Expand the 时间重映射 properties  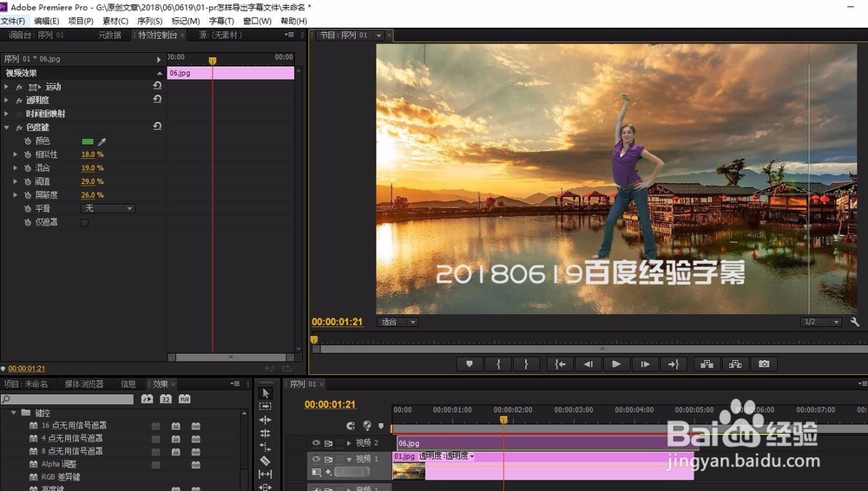[6, 114]
